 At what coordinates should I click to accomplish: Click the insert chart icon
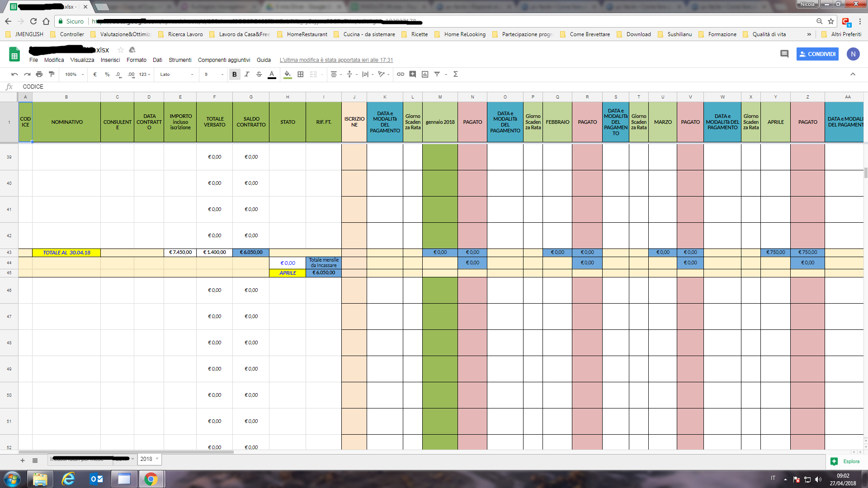[425, 74]
